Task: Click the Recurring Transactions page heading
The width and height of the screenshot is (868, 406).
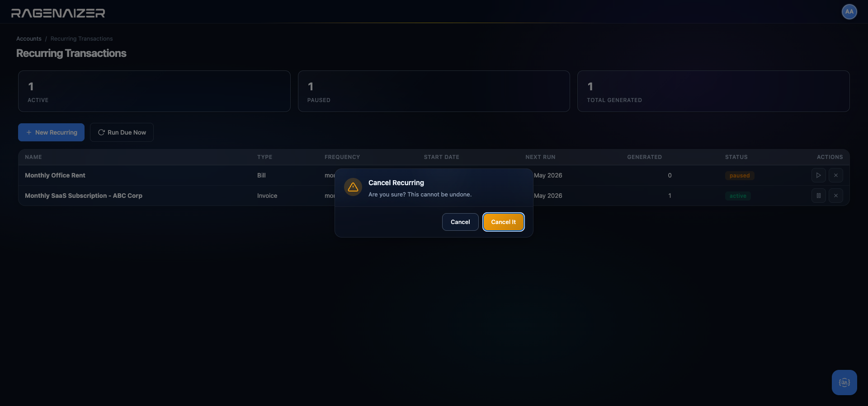Action: (71, 53)
